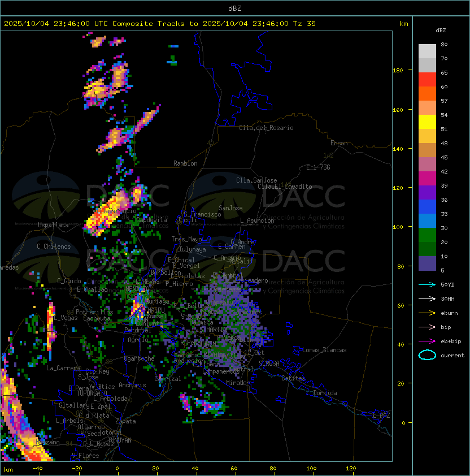The image size is (470, 476).
Task: Click the 'Lomas_Blancas' place label
Action: (324, 350)
